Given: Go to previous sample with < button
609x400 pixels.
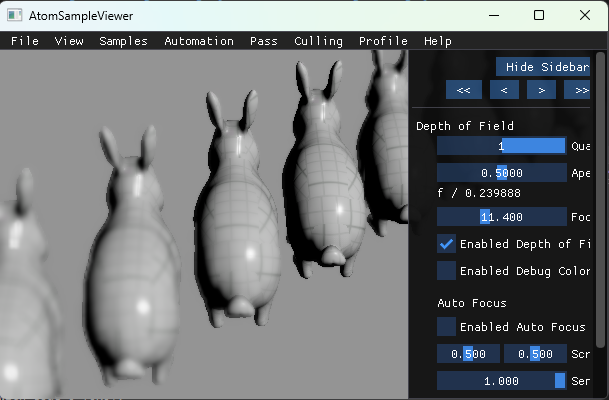Looking at the screenshot, I should tap(503, 90).
